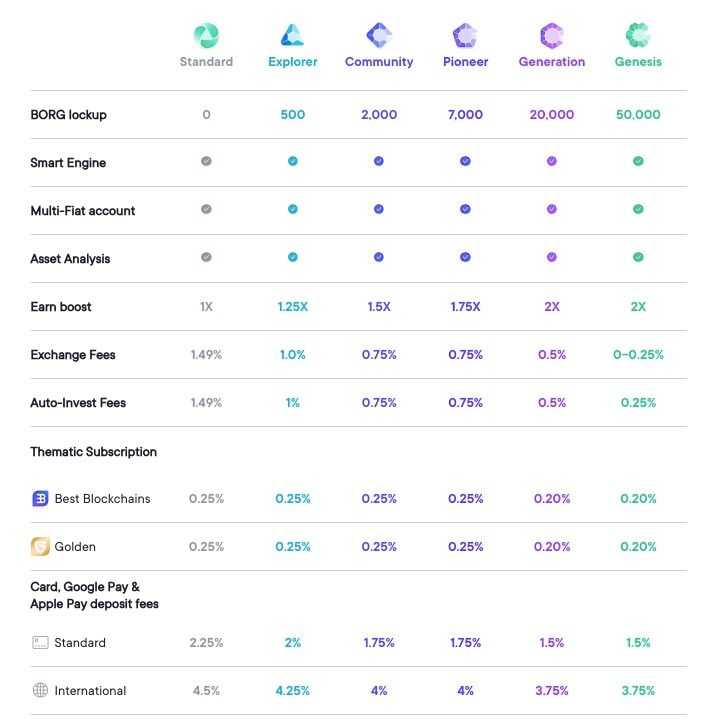Viewport: 711px width, 719px height.
Task: Click Smart Engine checkmark for Explorer
Action: [x=293, y=161]
